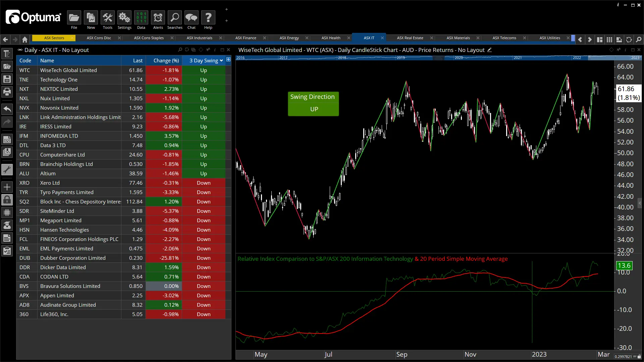Open the File menu folder icon
Image resolution: width=644 pixels, height=362 pixels.
tap(74, 18)
